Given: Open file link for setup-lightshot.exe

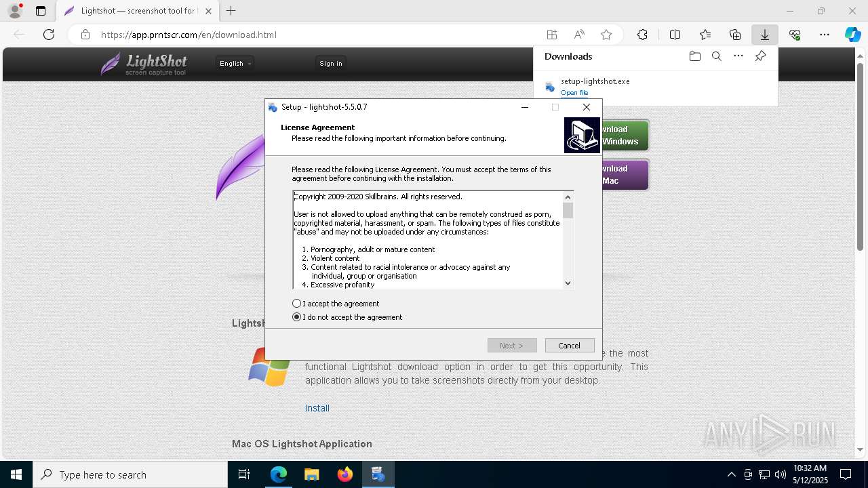Looking at the screenshot, I should [574, 92].
